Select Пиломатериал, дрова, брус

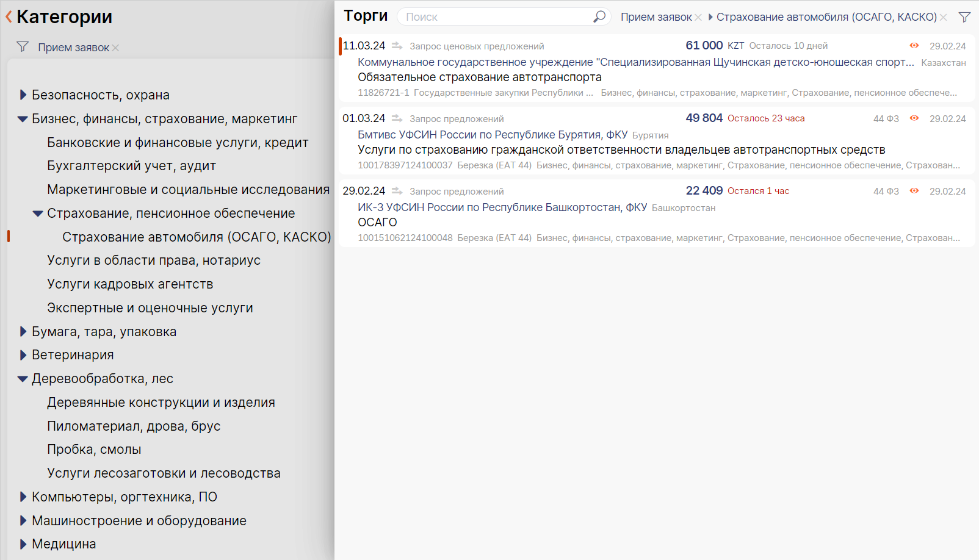pyautogui.click(x=134, y=426)
